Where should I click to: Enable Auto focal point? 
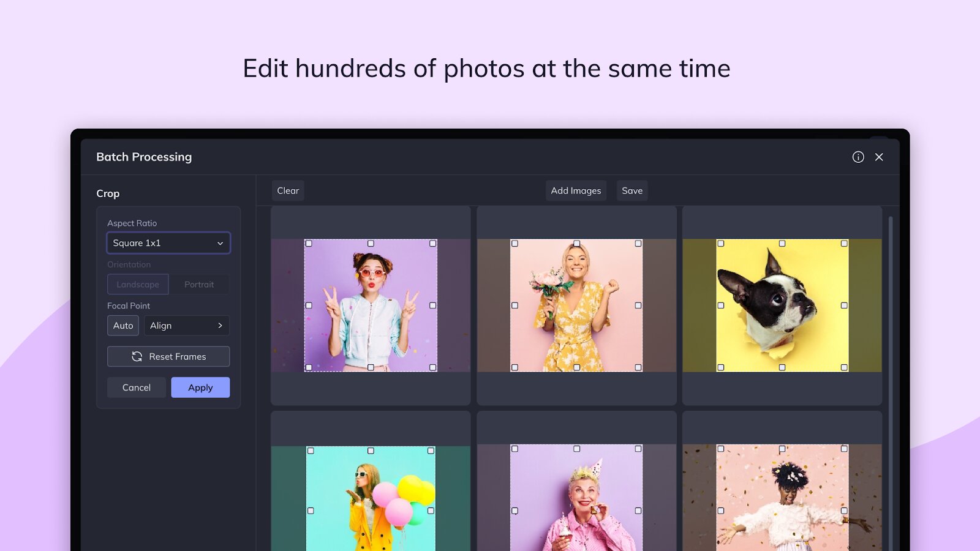[123, 325]
